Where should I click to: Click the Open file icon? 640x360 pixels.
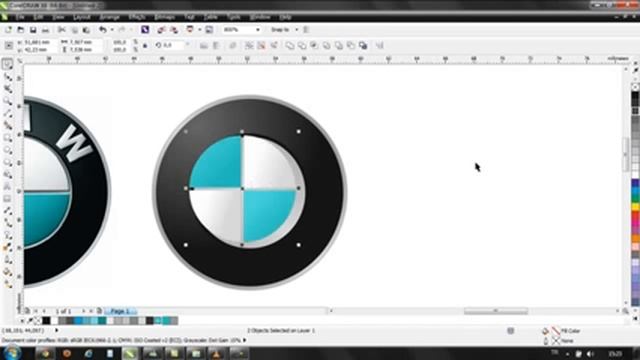coord(20,30)
